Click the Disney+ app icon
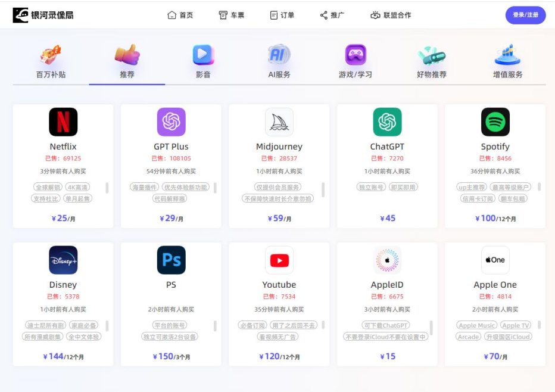 (x=63, y=260)
